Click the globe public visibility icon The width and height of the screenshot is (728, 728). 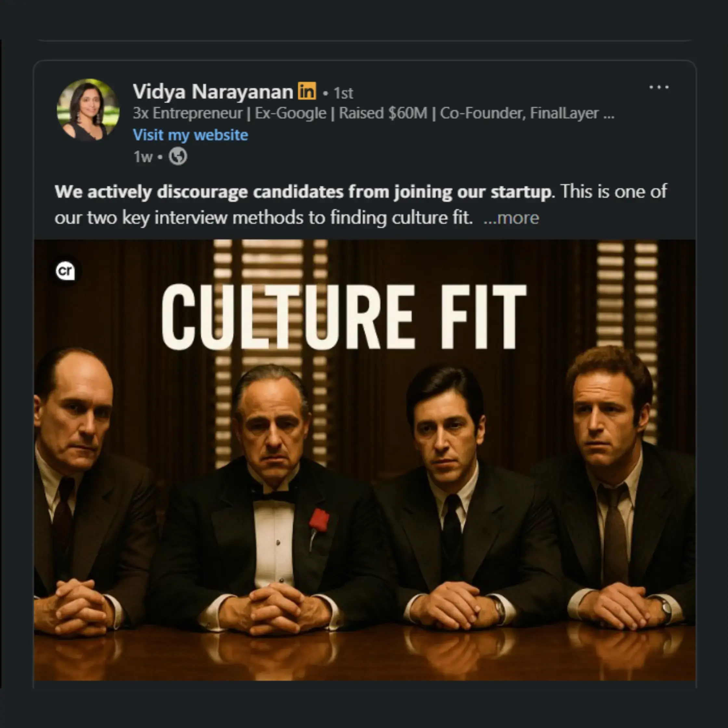[x=177, y=156]
